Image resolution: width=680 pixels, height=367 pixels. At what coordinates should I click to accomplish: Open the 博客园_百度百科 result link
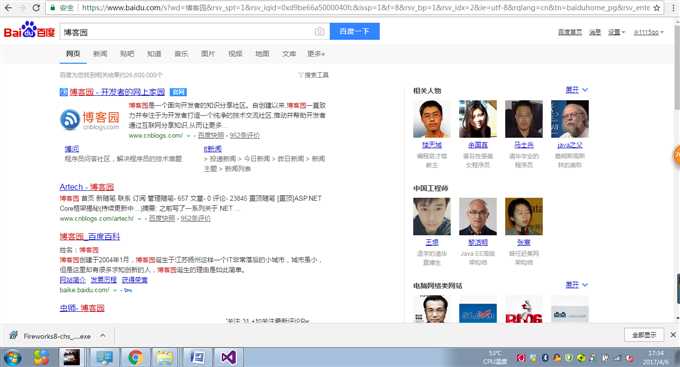pyautogui.click(x=90, y=236)
